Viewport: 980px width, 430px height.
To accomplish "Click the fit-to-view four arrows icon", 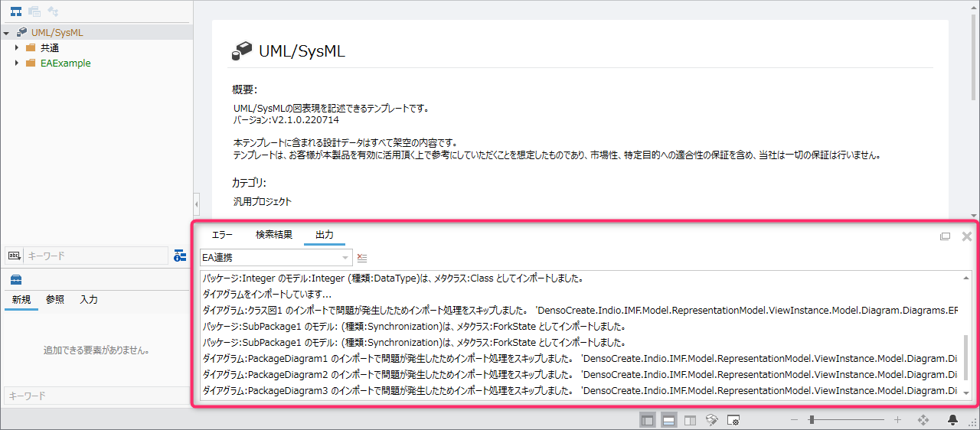I will [923, 420].
